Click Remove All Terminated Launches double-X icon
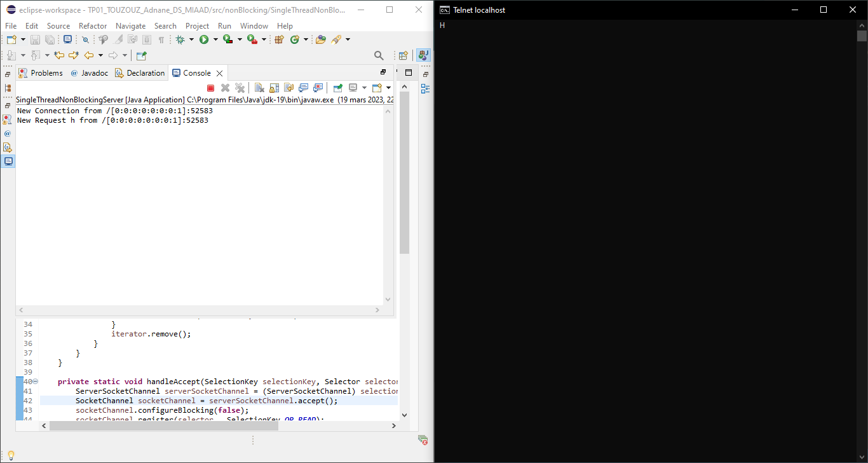 [240, 88]
